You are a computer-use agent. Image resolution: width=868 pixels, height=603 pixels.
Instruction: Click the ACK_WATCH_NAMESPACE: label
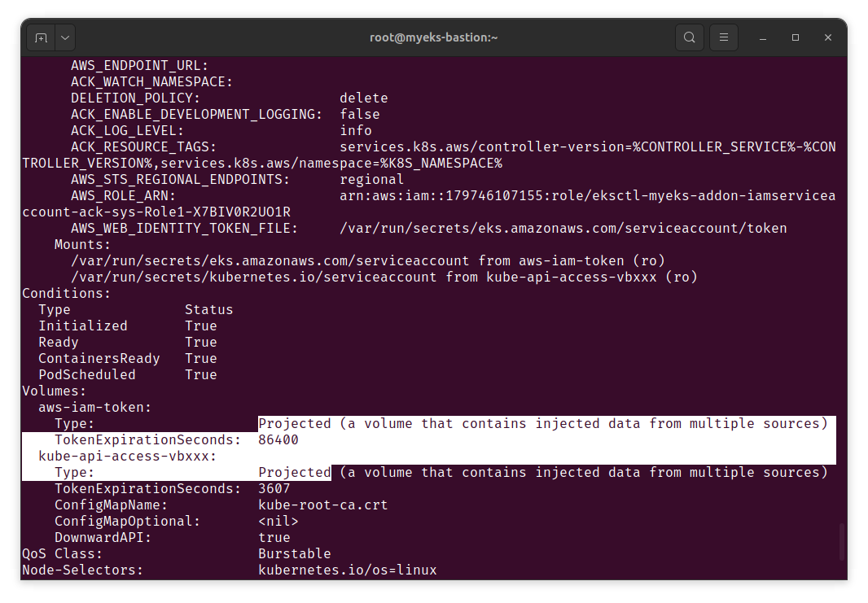pos(151,82)
